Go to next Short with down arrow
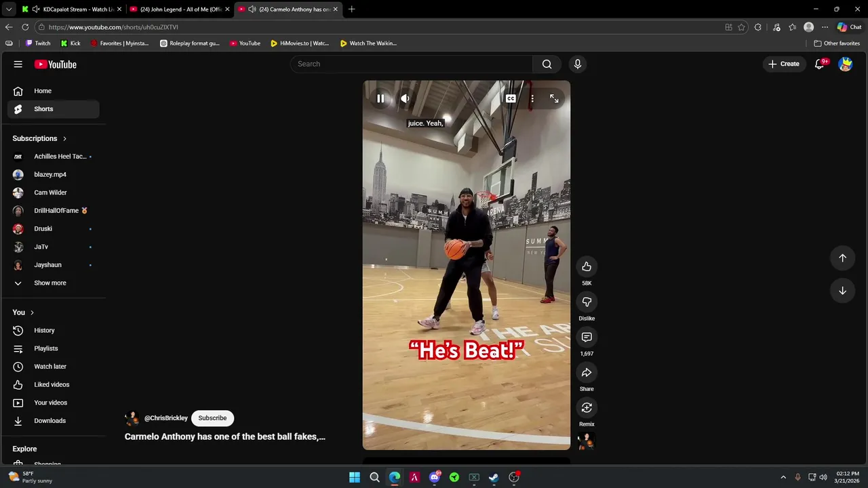868x488 pixels. (x=842, y=290)
